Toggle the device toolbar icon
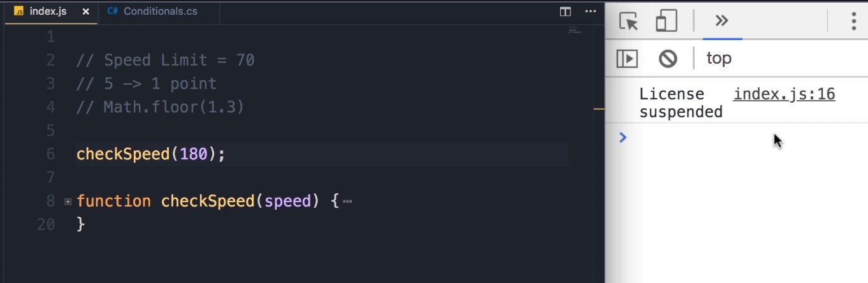This screenshot has height=283, width=868. 666,21
